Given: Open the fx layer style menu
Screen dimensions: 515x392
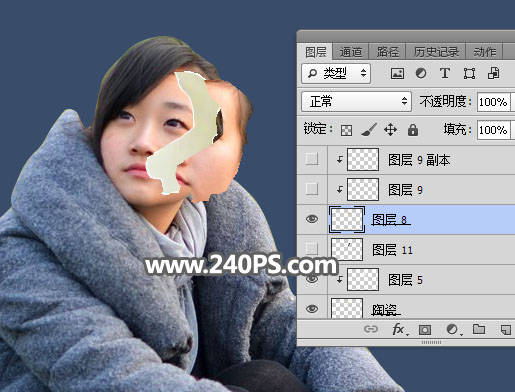Looking at the screenshot, I should (399, 329).
